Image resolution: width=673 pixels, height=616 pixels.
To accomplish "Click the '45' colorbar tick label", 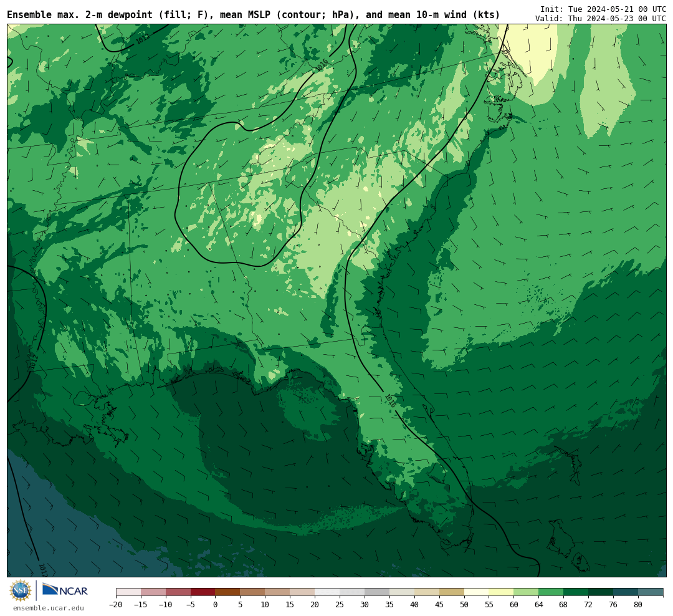I will (439, 605).
